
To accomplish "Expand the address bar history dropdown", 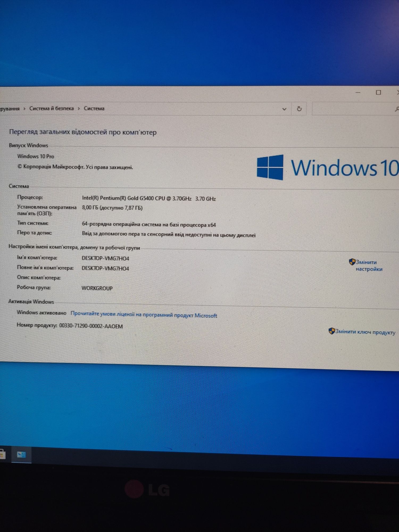I will 284,109.
